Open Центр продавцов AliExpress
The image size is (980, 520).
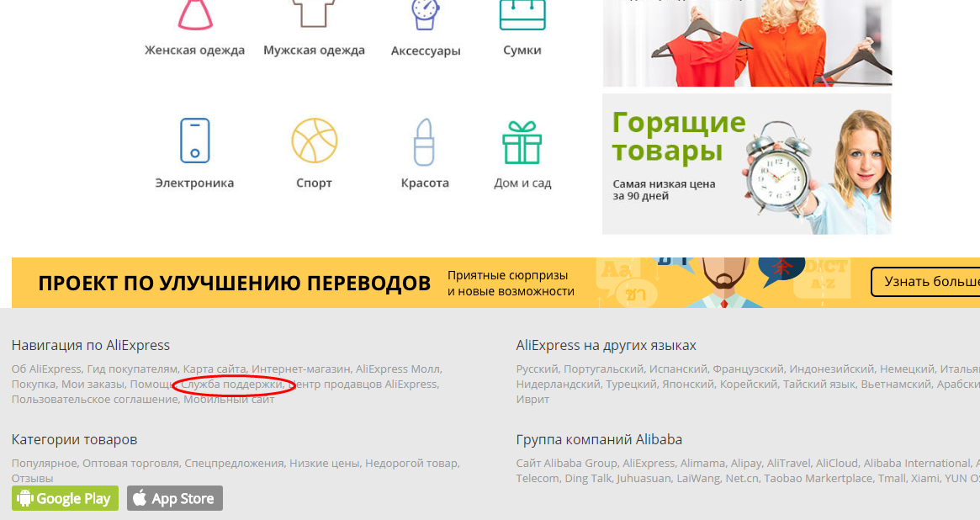363,384
